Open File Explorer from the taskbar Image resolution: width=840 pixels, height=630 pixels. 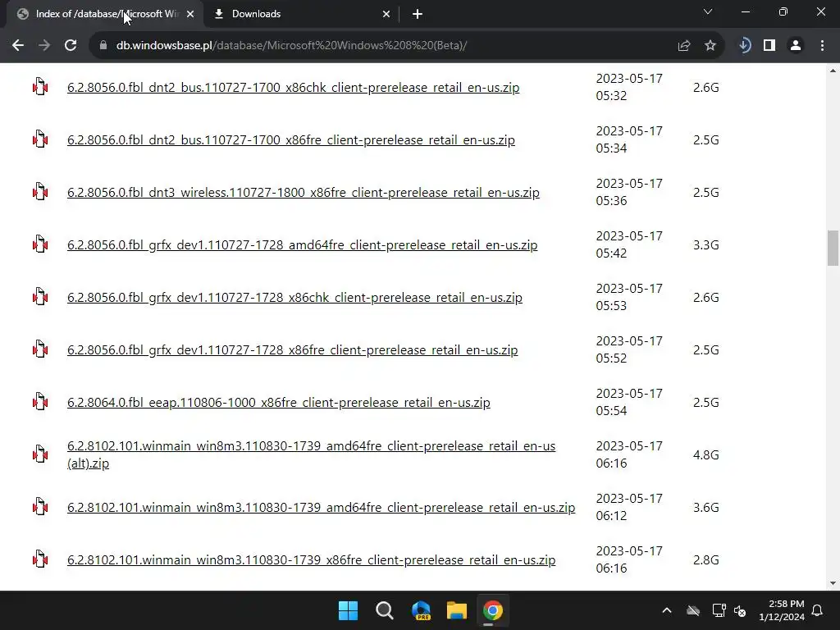pos(457,610)
